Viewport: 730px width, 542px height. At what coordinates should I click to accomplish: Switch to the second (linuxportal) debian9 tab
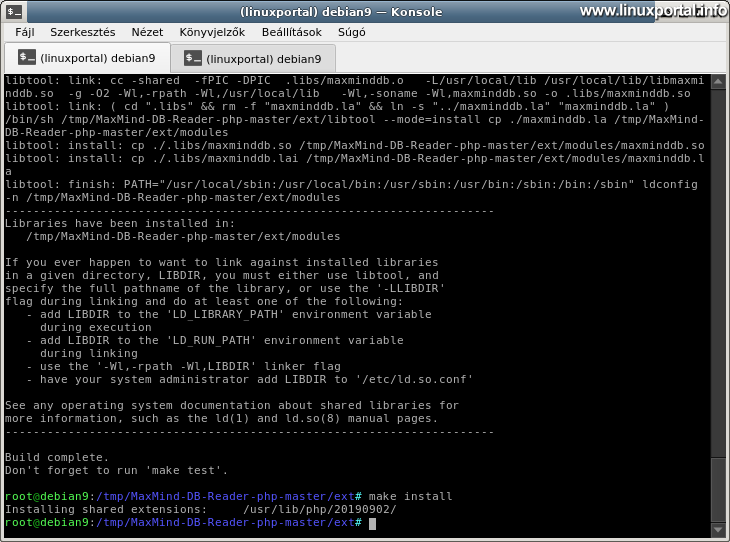(x=253, y=59)
